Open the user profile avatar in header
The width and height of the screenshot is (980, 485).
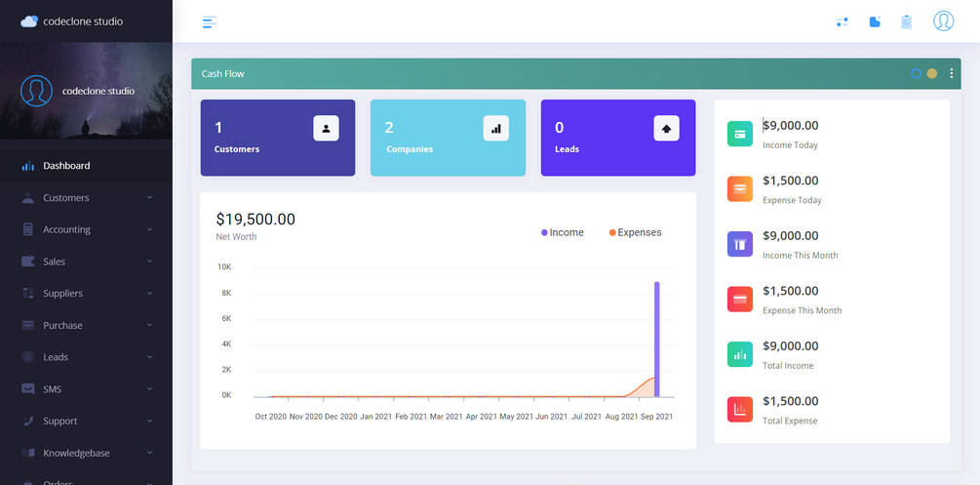[944, 21]
